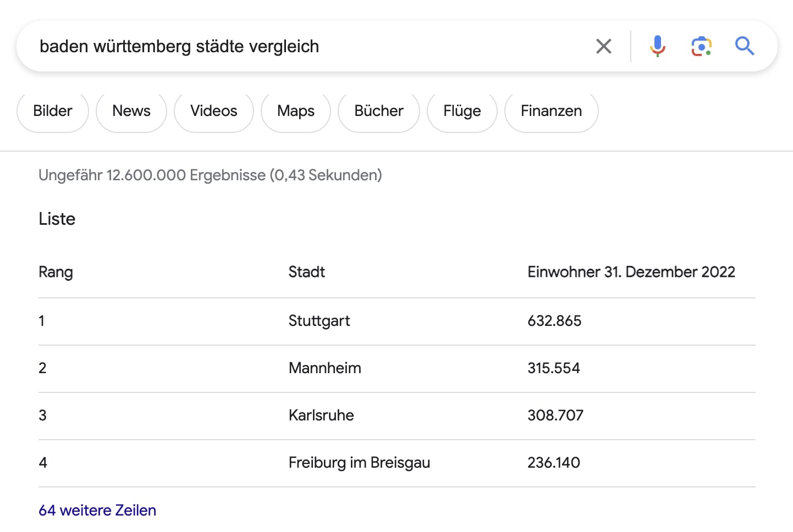The height and width of the screenshot is (532, 793).
Task: Select the Mannheim row in the list
Action: [324, 368]
